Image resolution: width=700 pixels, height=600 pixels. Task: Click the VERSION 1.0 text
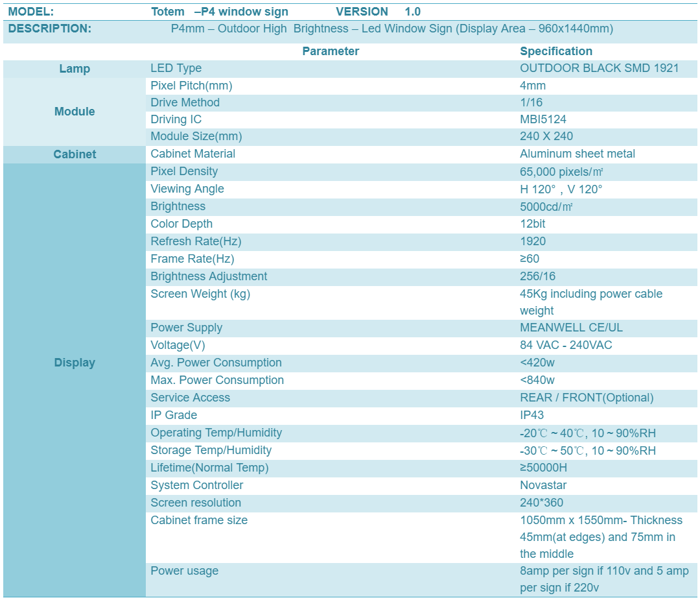[378, 12]
